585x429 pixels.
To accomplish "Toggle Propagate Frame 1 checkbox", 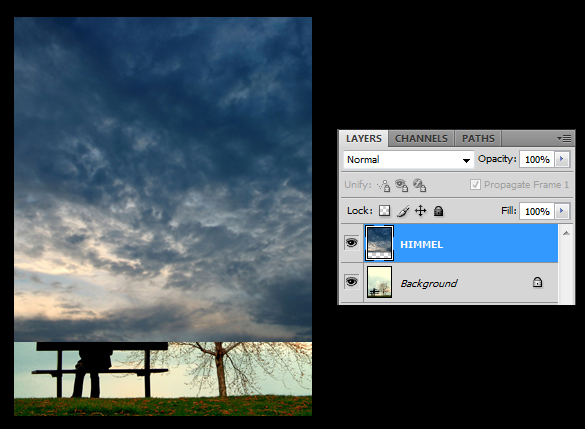I will coord(475,185).
